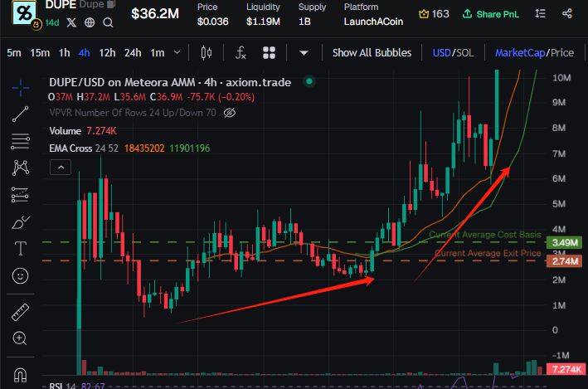Open the chart layout grid selector
The image size is (588, 389).
269,53
